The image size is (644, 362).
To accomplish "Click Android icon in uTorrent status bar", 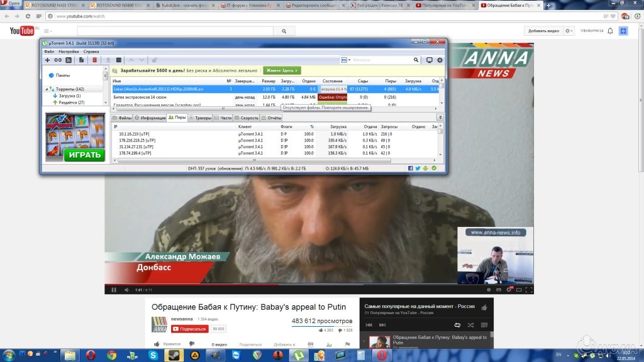I will pyautogui.click(x=426, y=168).
